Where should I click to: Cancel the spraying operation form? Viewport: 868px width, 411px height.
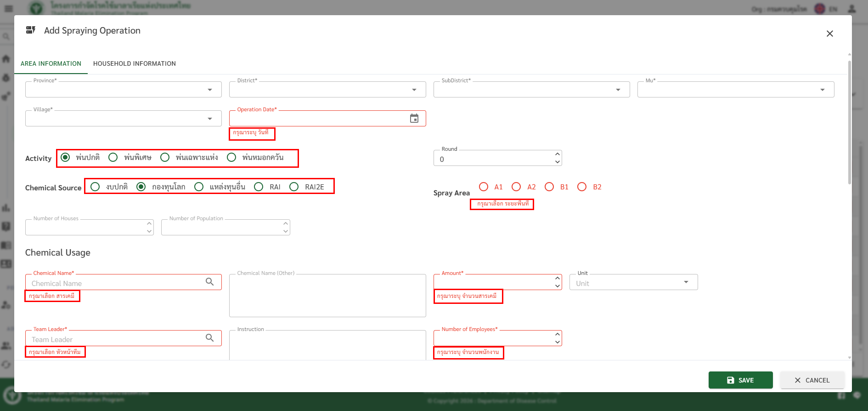[x=812, y=380]
